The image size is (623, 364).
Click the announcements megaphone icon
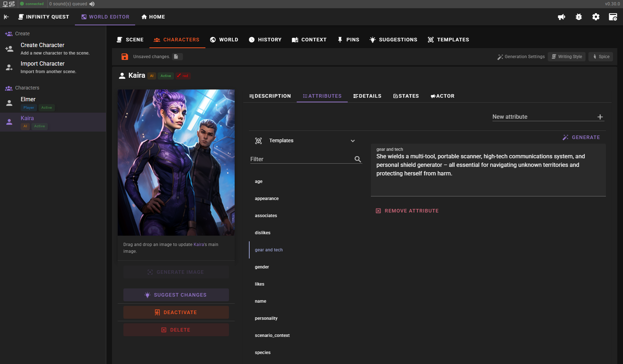(561, 17)
